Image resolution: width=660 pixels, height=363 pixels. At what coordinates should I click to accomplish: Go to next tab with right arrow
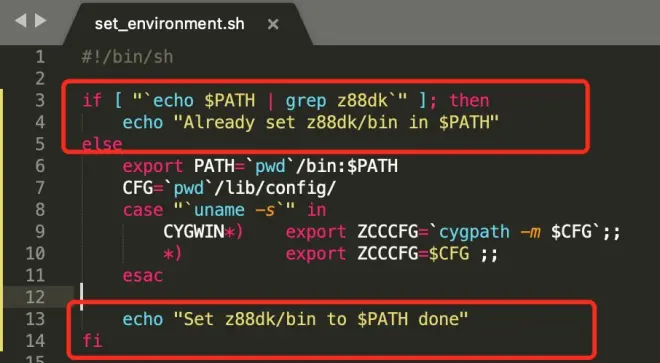40,20
